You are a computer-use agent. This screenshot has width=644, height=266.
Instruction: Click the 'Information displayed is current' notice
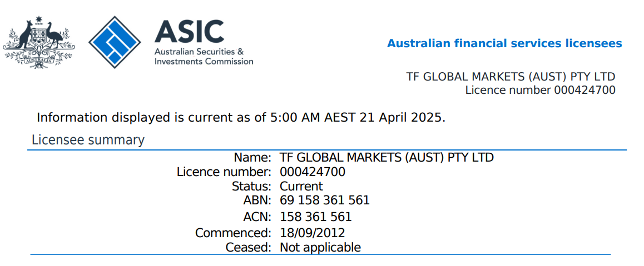tap(241, 118)
